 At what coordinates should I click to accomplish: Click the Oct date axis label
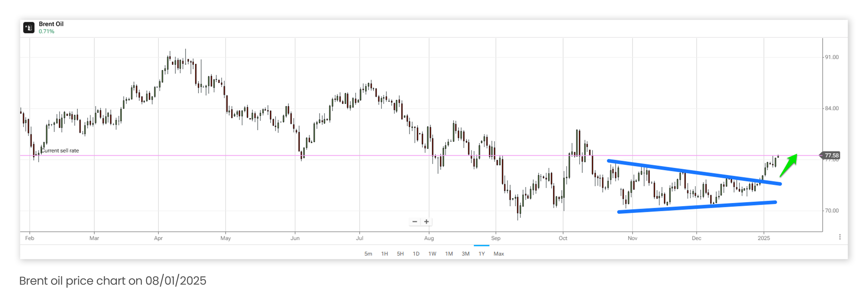(x=563, y=238)
